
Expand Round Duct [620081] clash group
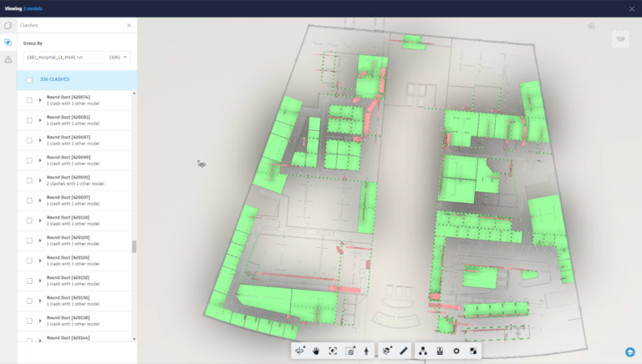pos(40,120)
